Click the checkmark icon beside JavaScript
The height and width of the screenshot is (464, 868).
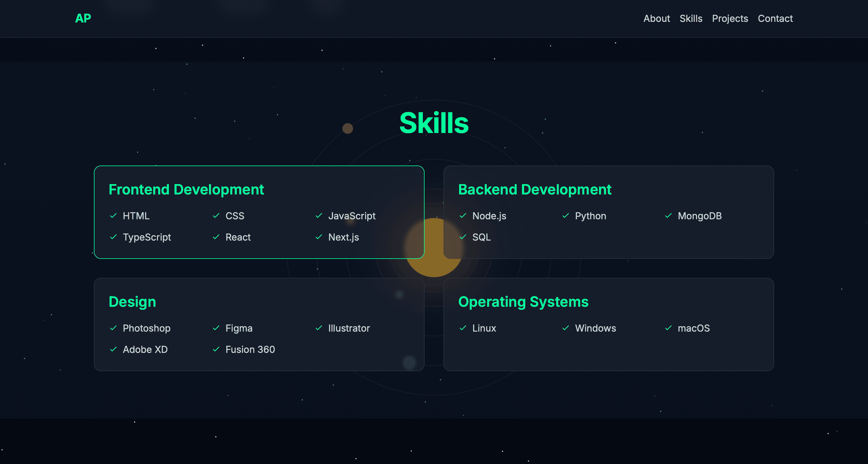click(x=319, y=215)
